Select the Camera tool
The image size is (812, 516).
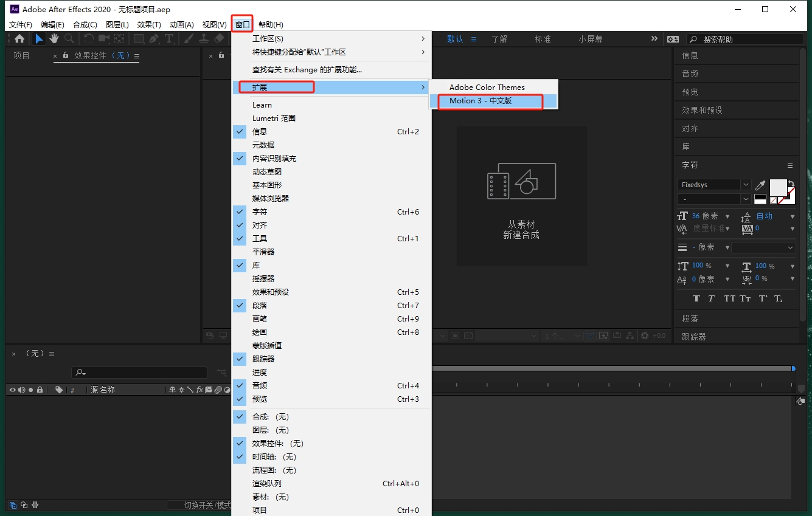[104, 39]
